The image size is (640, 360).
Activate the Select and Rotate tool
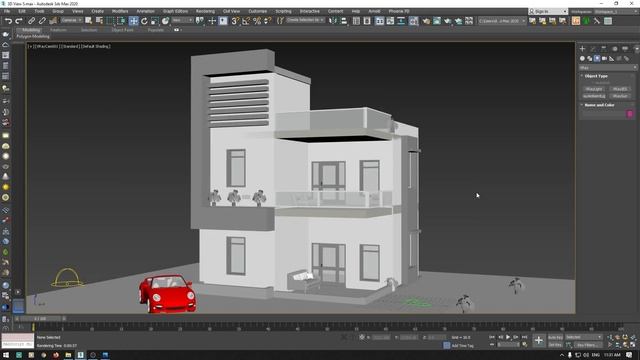pos(144,21)
